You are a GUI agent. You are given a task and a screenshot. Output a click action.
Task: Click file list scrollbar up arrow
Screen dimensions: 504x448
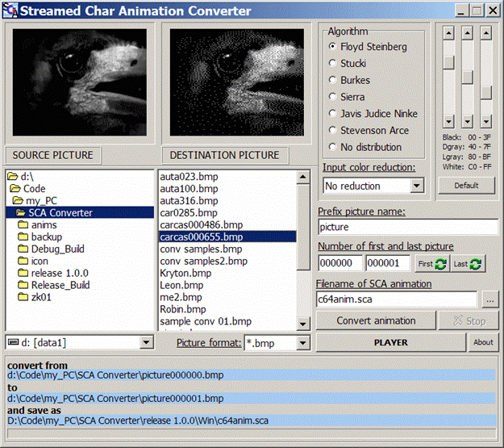302,177
